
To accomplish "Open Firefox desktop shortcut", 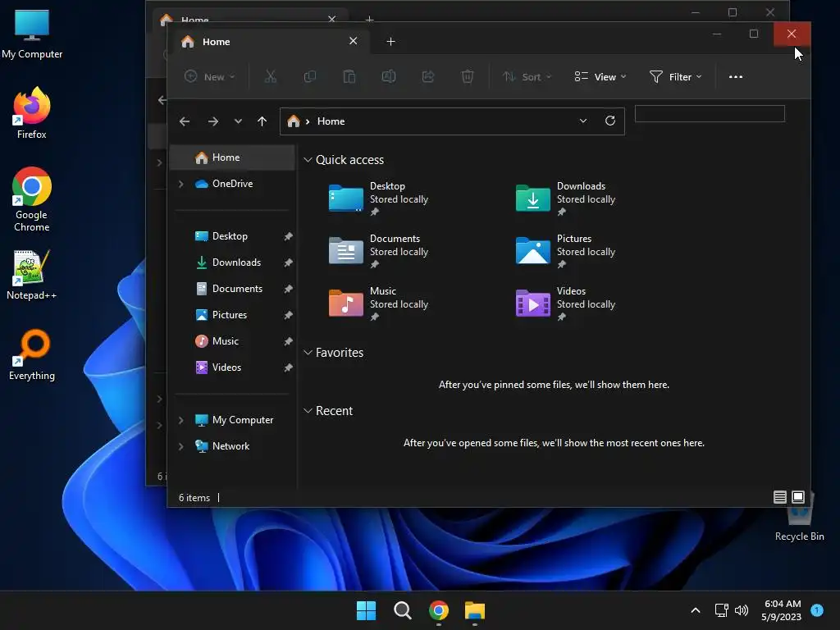I will 32,113.
